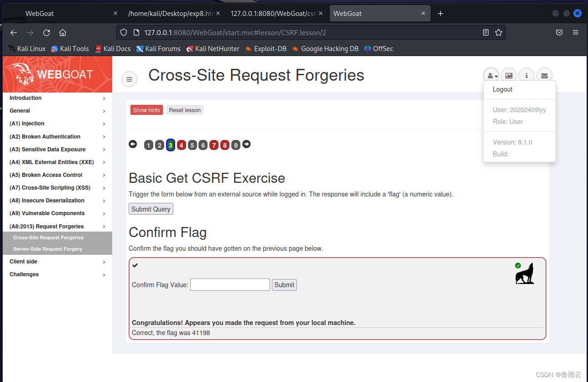Image resolution: width=588 pixels, height=382 pixels.
Task: Toggle the WebGoat sidebar menu button
Action: (129, 79)
